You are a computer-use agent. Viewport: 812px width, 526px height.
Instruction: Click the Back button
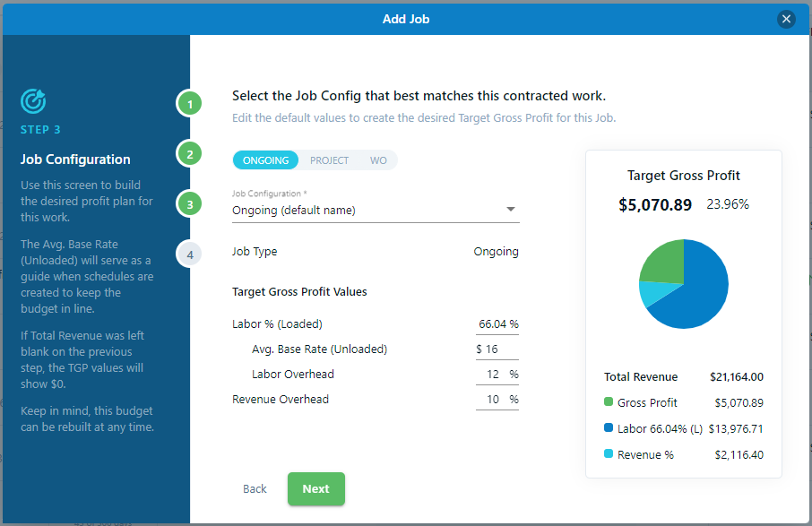coord(255,488)
